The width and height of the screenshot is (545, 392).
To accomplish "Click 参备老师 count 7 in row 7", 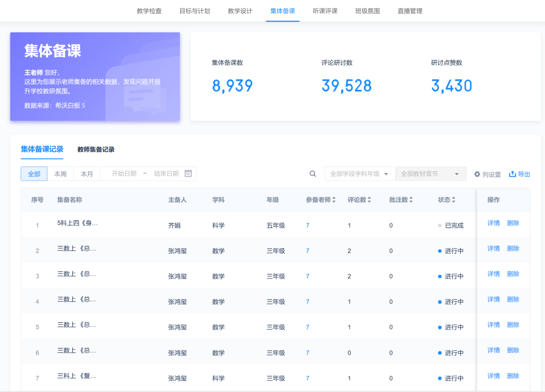I will [x=308, y=378].
